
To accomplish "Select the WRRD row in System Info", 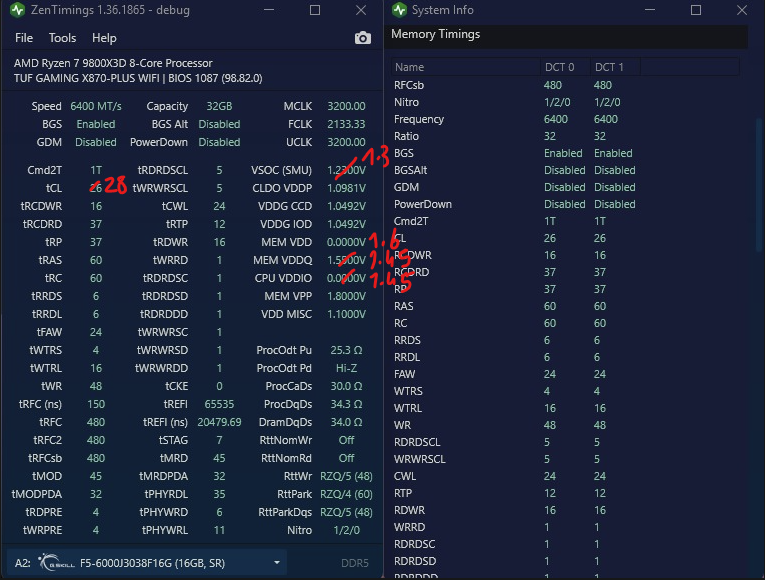I will pos(566,527).
